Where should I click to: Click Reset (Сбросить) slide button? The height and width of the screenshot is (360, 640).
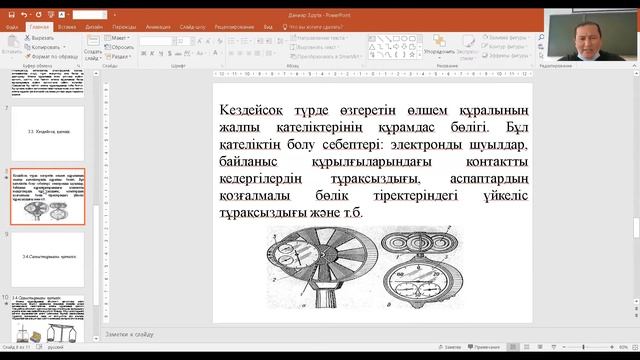pyautogui.click(x=119, y=47)
